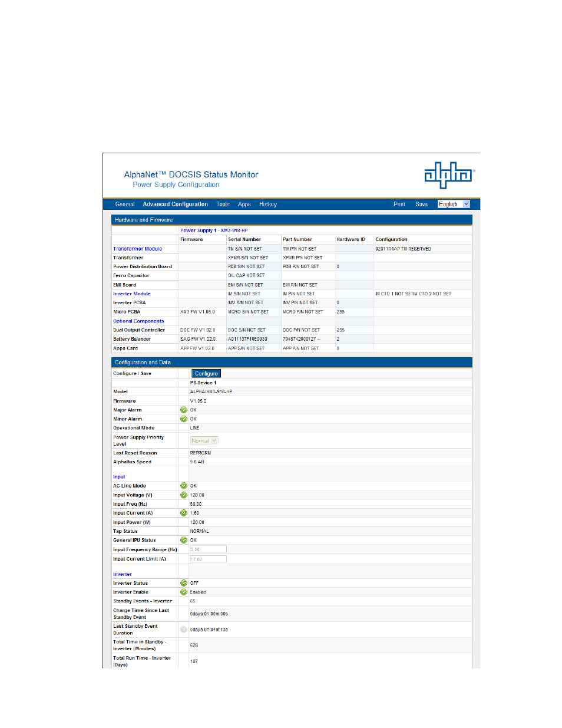The image size is (562, 728).
Task: Click the Transformer Module link
Action: [x=137, y=249]
